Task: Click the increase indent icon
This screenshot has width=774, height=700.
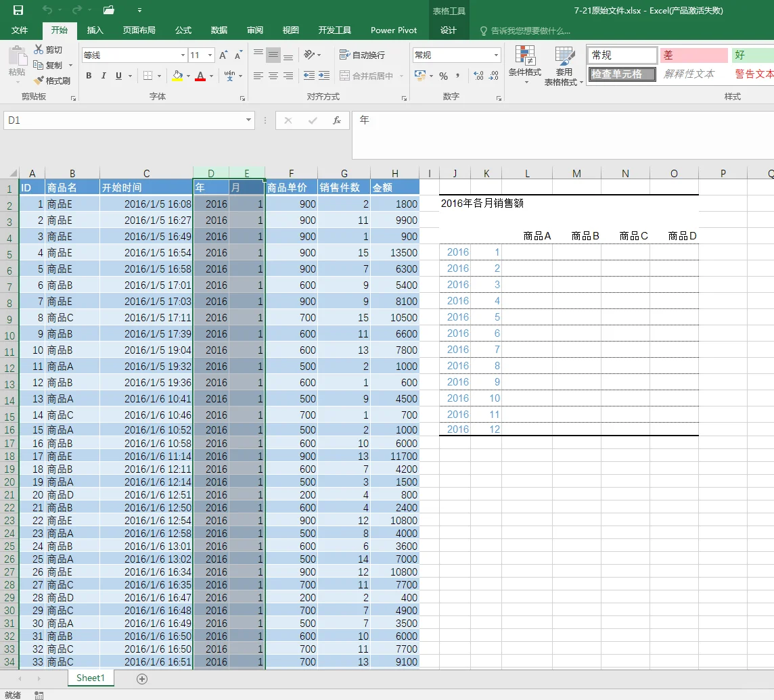Action: [x=324, y=76]
